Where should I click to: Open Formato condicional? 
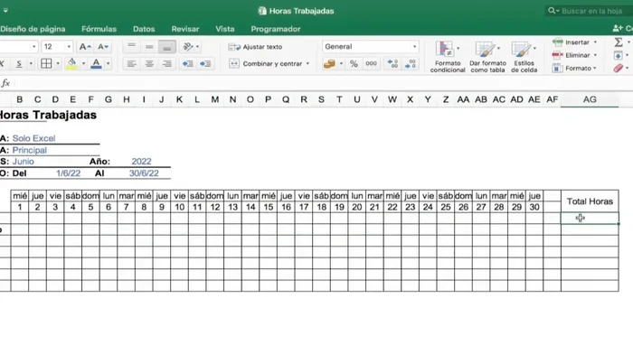(448, 57)
